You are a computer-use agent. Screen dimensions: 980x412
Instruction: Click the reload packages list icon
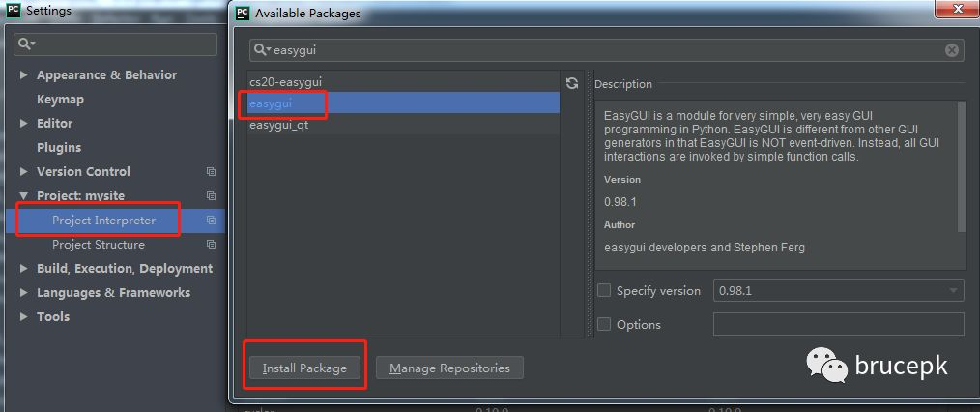click(x=572, y=83)
